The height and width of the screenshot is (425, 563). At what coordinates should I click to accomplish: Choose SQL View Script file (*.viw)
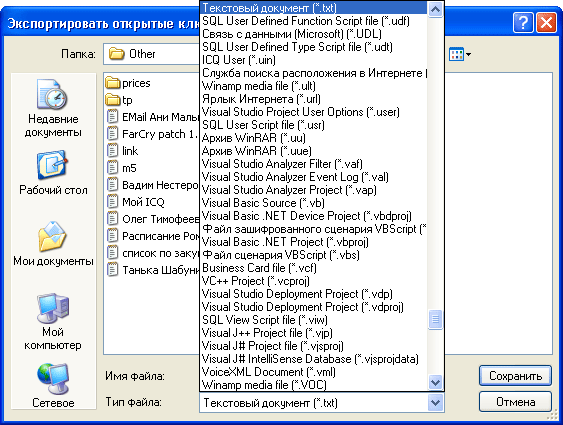coord(313,320)
